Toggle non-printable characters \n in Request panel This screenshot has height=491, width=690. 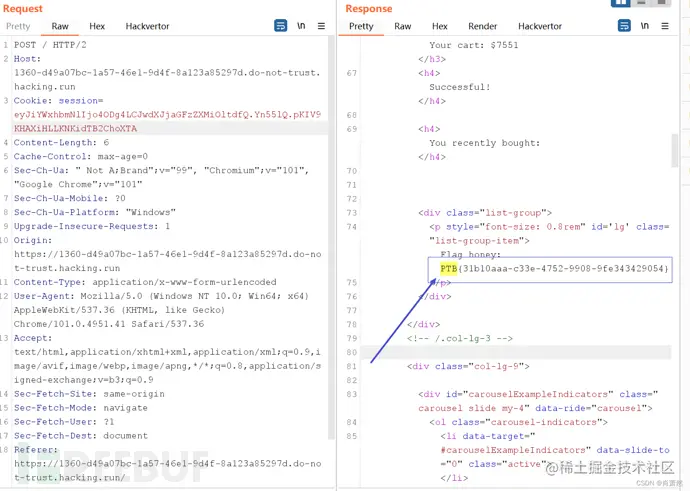pyautogui.click(x=301, y=26)
